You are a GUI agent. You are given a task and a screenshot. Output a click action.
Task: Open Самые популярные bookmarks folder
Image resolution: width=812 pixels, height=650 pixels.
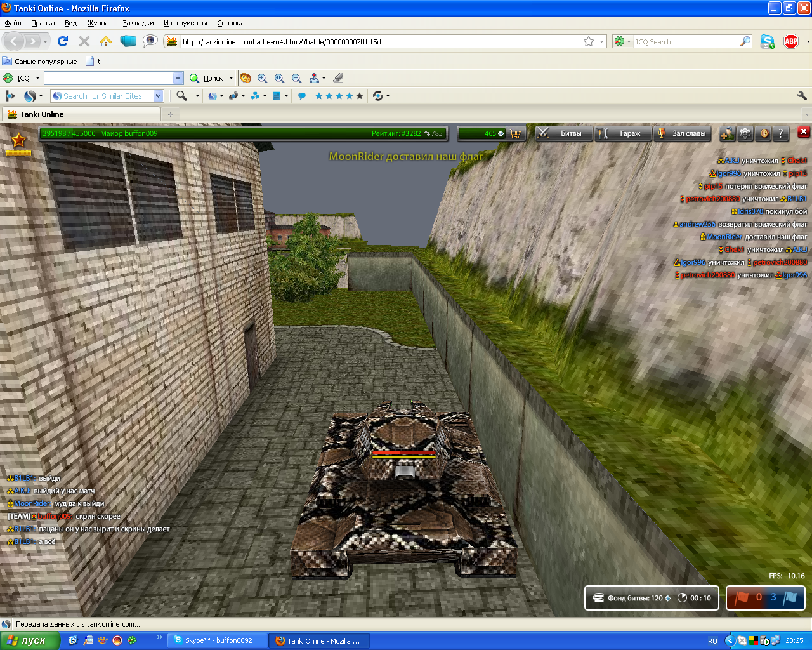[x=39, y=62]
